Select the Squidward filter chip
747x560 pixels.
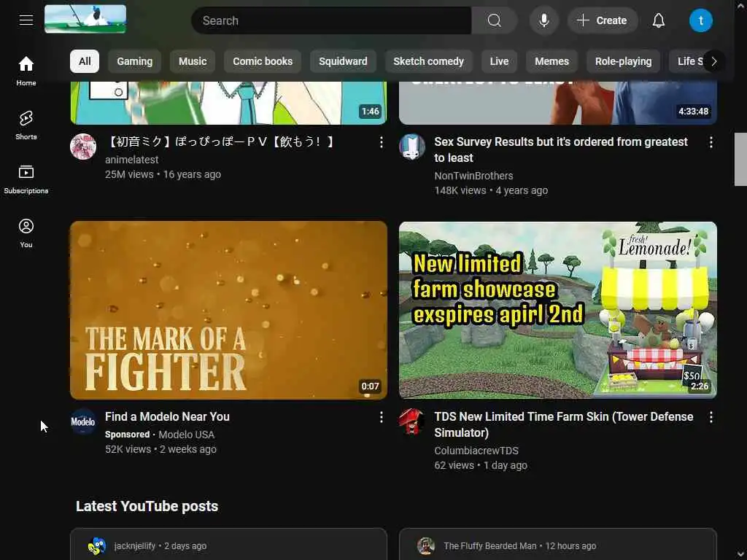coord(343,61)
